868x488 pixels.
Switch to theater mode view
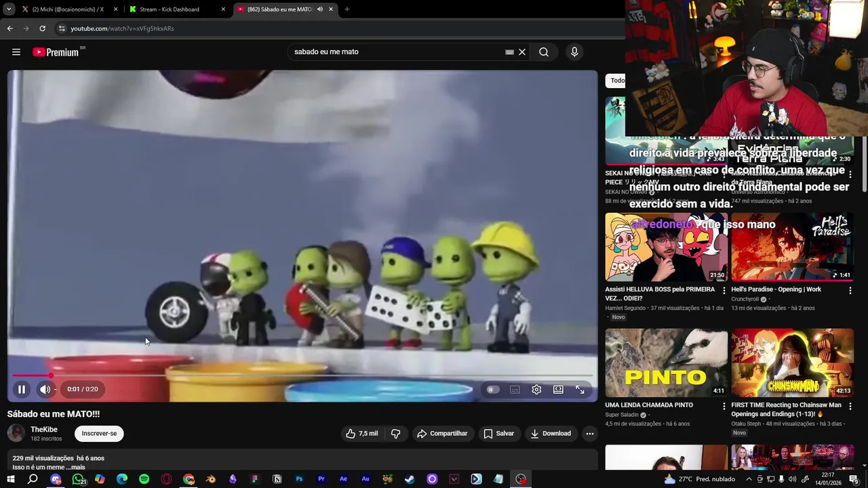[x=558, y=390]
